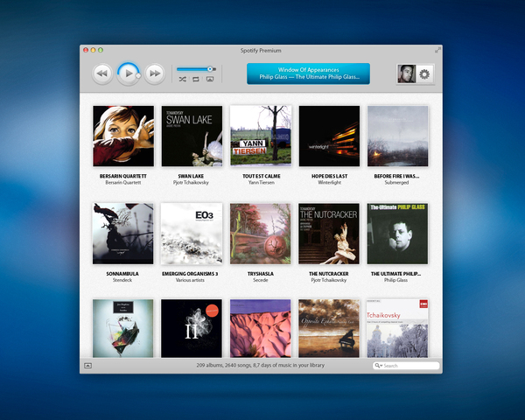This screenshot has height=420, width=525.
Task: Open the Winterlight Hope Dies Last cover
Action: 329,136
